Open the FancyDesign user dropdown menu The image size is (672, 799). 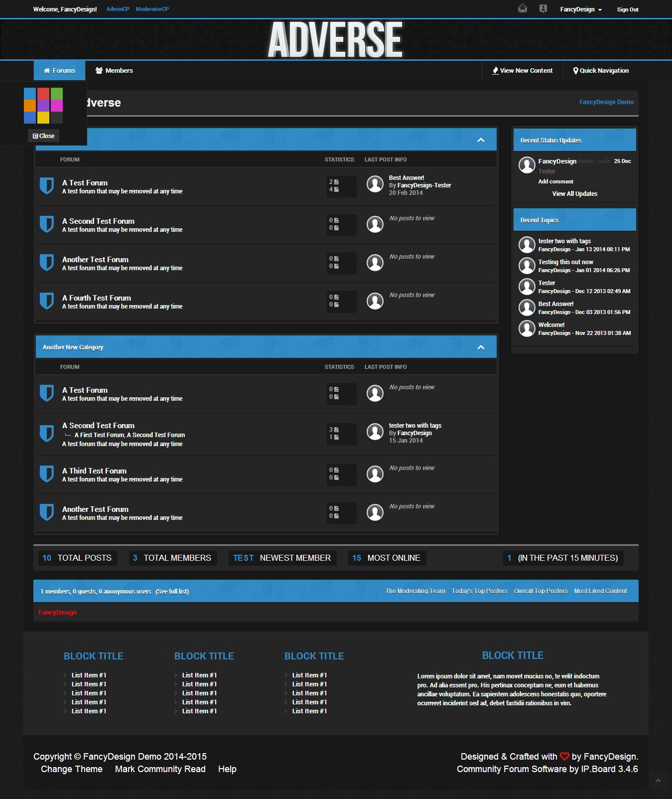(x=581, y=9)
